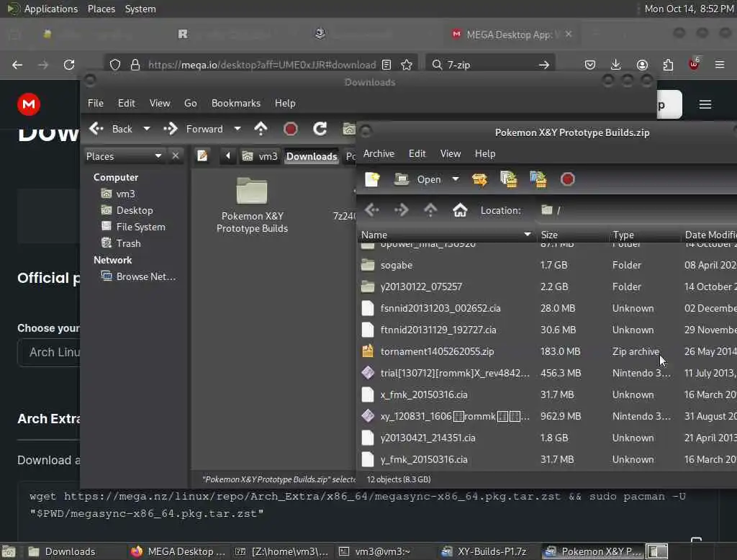Click the archive manager up arrow
737x560 pixels.
[x=430, y=210]
